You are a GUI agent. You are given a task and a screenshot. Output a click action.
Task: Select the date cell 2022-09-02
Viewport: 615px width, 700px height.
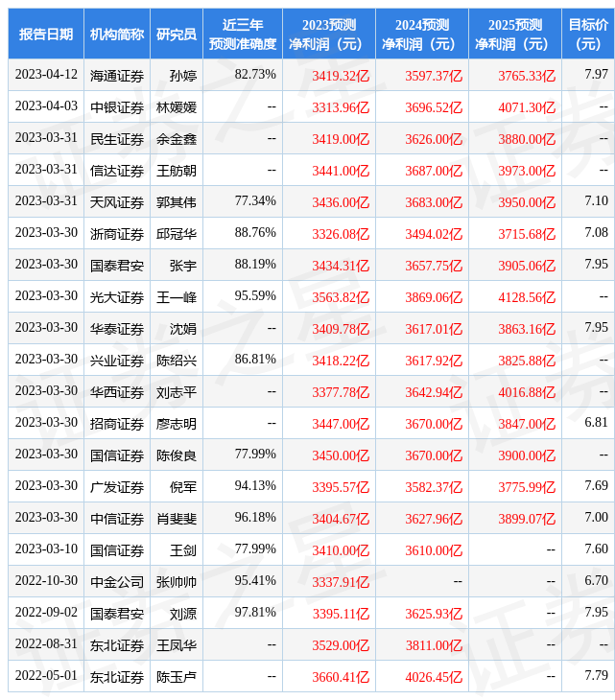(46, 613)
